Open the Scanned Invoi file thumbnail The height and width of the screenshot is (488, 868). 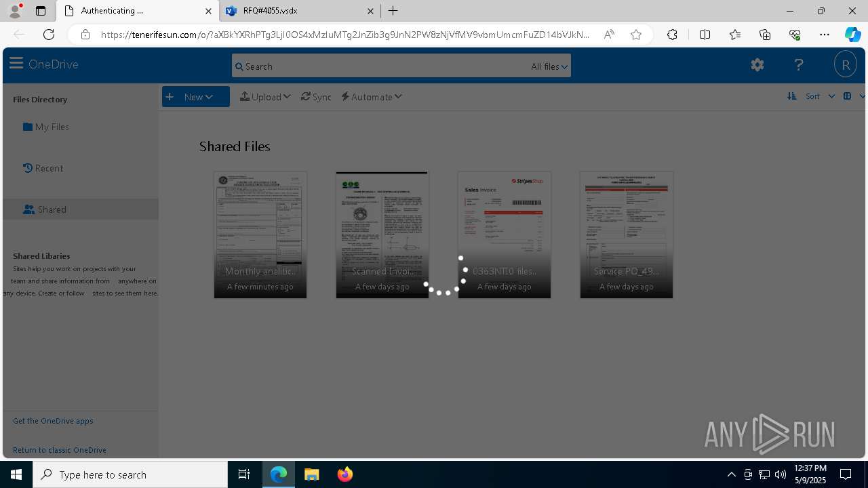click(382, 235)
